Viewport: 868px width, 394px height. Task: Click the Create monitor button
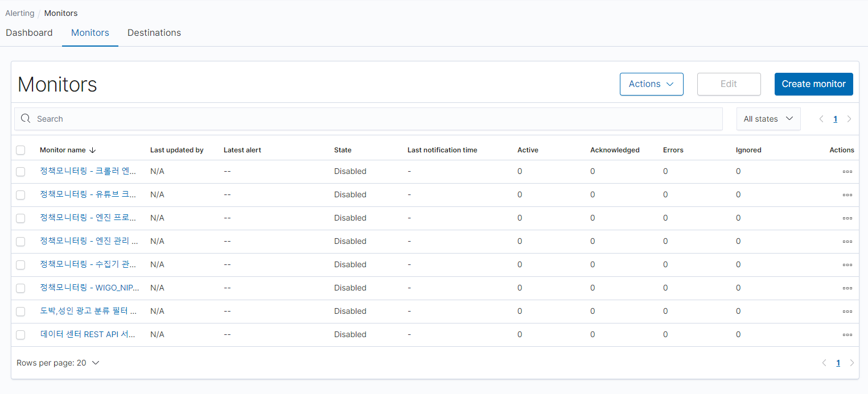point(813,84)
